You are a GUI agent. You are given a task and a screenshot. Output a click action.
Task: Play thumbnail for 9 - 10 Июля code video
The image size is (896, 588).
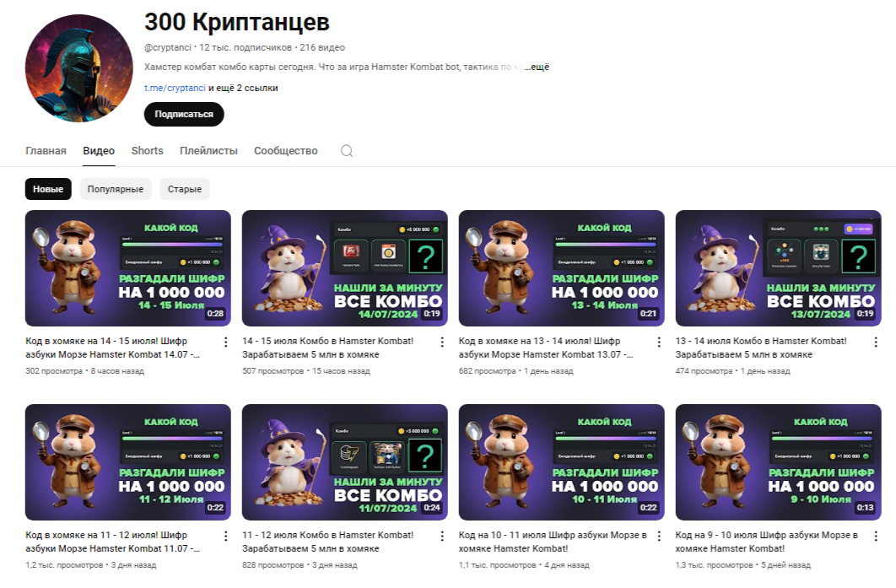pos(778,462)
